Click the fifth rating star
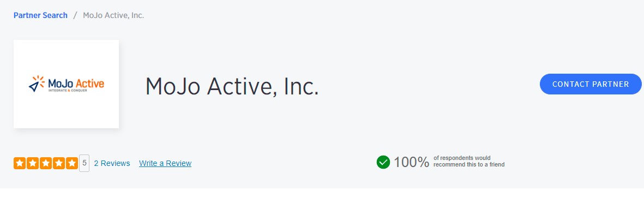 point(71,163)
